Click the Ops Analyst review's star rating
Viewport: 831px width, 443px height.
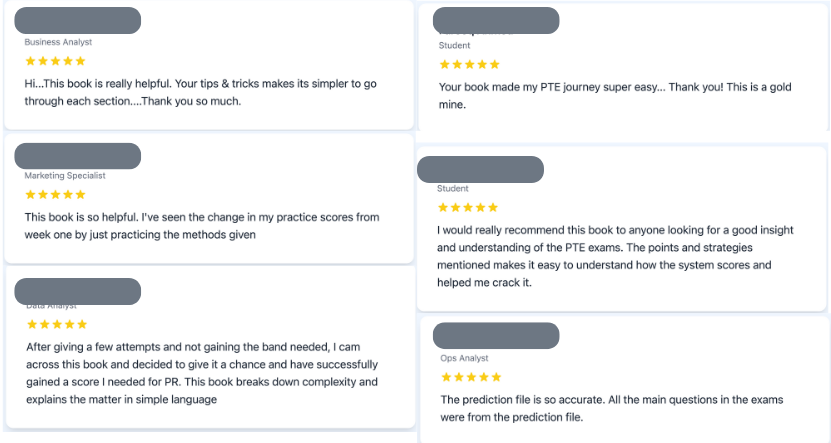tap(471, 377)
